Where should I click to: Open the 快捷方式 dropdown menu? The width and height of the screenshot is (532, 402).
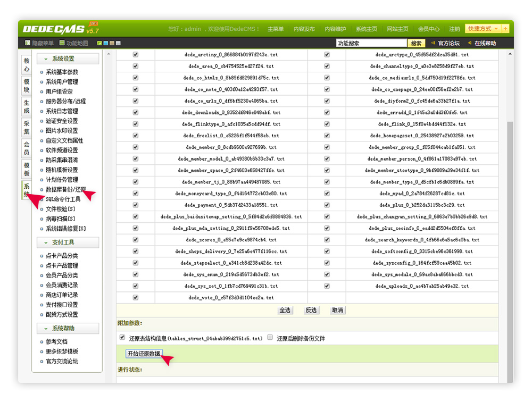coord(483,28)
